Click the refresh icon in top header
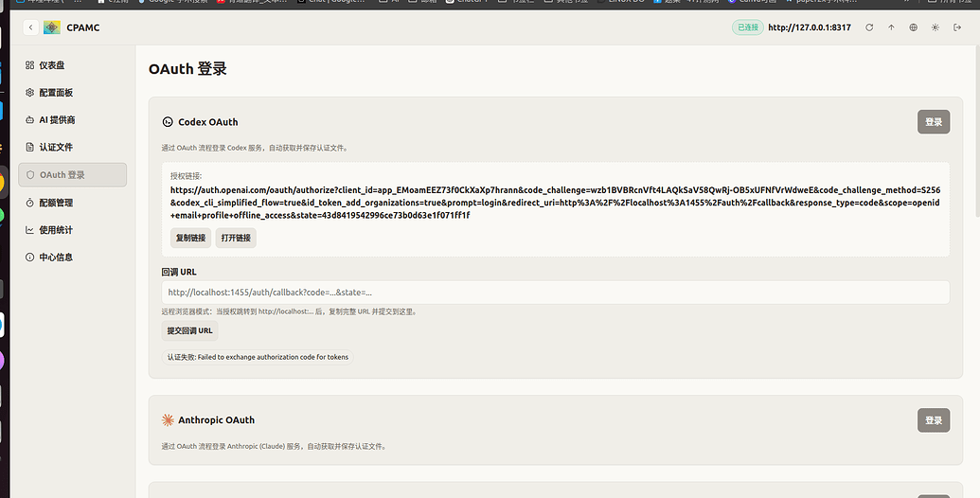980x498 pixels. point(869,27)
